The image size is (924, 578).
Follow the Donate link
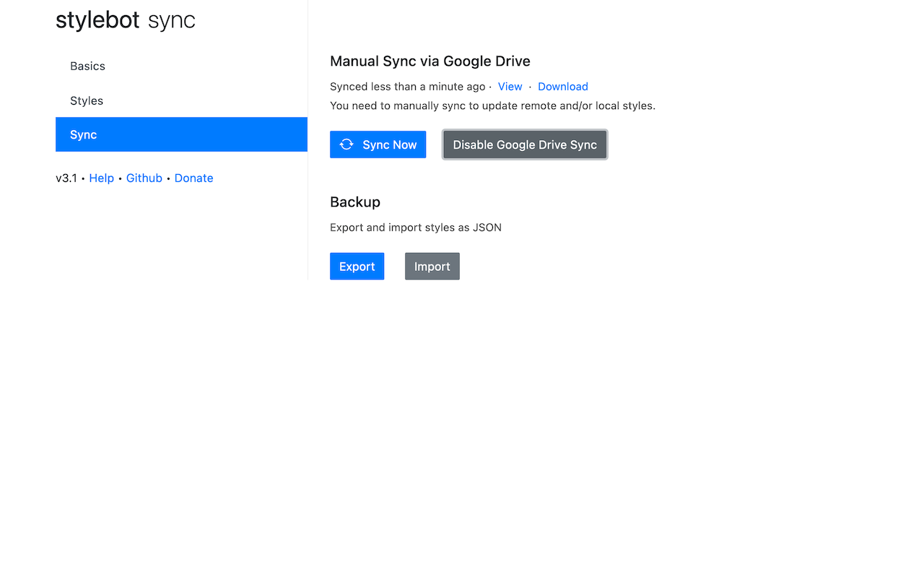click(193, 178)
